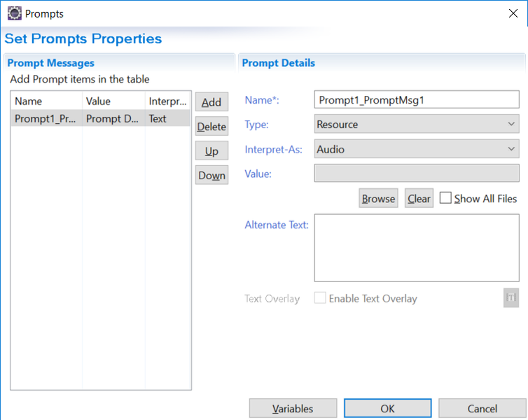Click inside the Alternate Text area

[x=417, y=248]
